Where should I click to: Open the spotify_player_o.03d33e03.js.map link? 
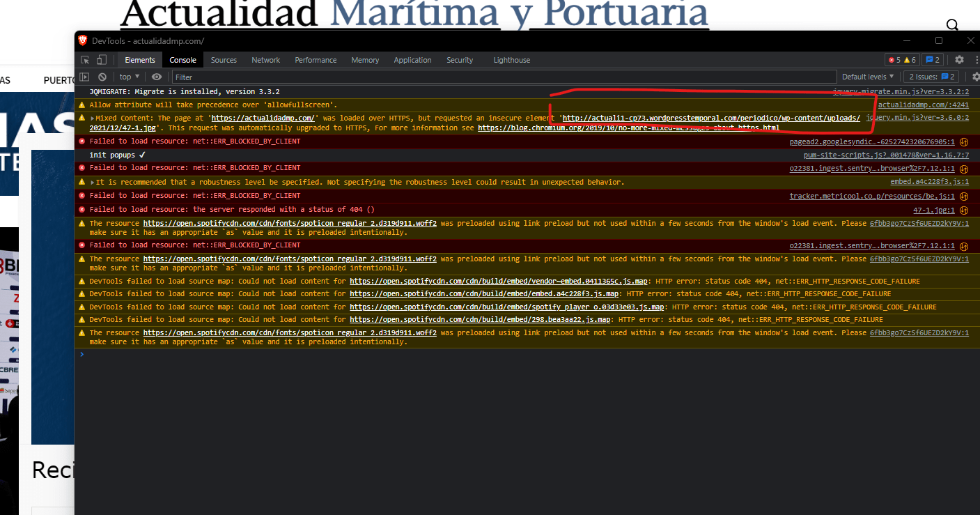click(506, 307)
